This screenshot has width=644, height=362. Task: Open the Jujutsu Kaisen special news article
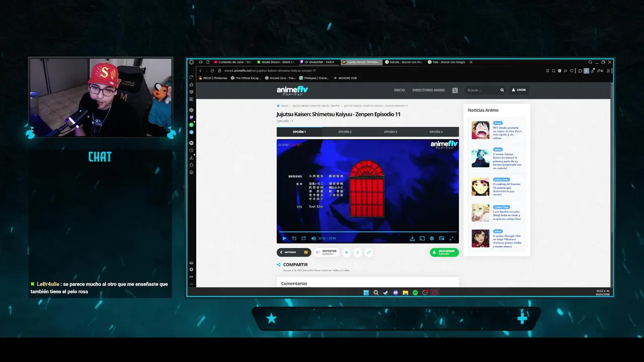point(507,161)
